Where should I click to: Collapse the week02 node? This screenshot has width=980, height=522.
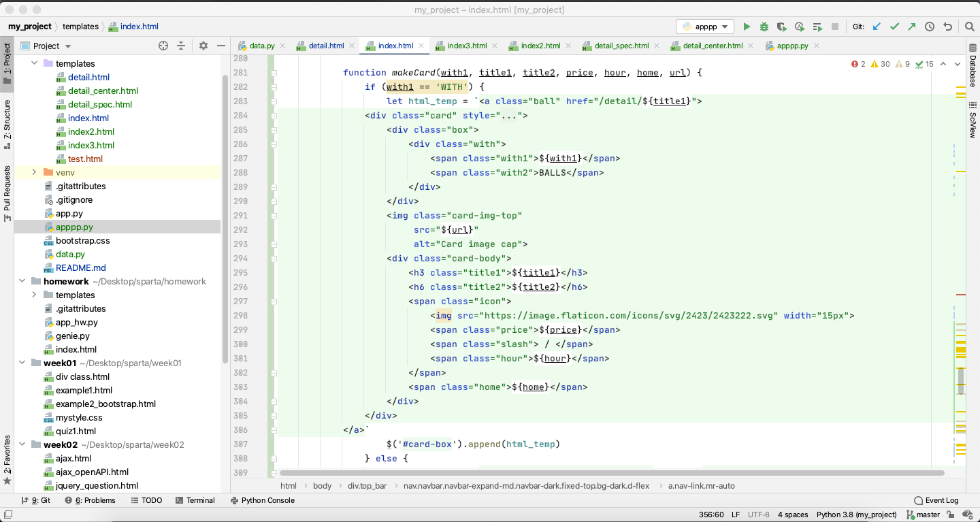[22, 444]
